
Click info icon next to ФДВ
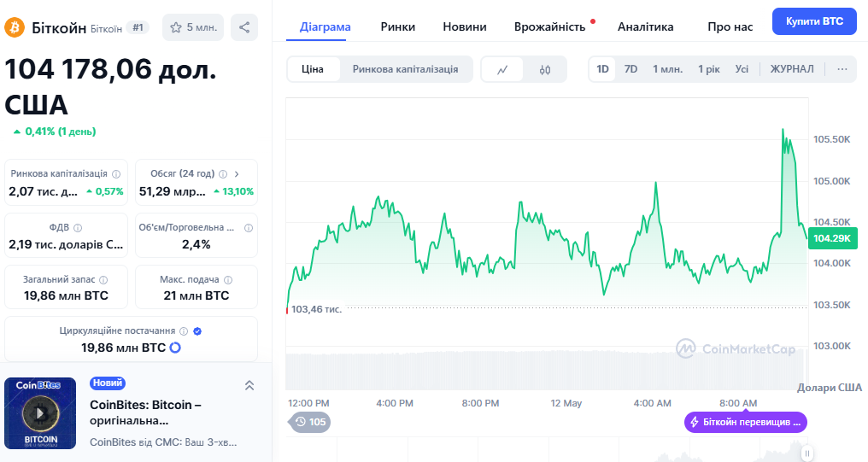(78, 228)
